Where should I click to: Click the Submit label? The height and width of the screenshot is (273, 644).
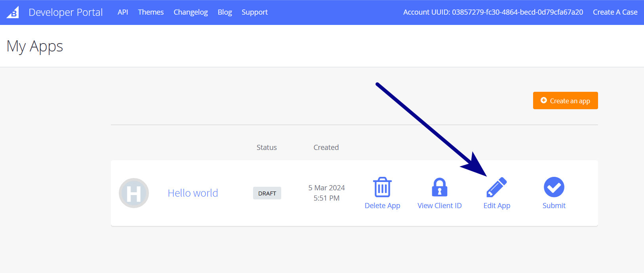tap(554, 206)
